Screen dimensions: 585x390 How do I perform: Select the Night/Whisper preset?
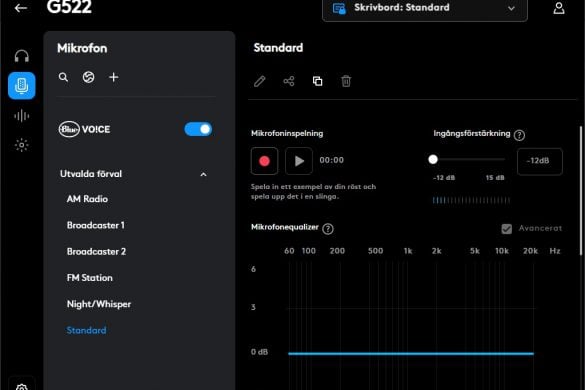pos(99,304)
